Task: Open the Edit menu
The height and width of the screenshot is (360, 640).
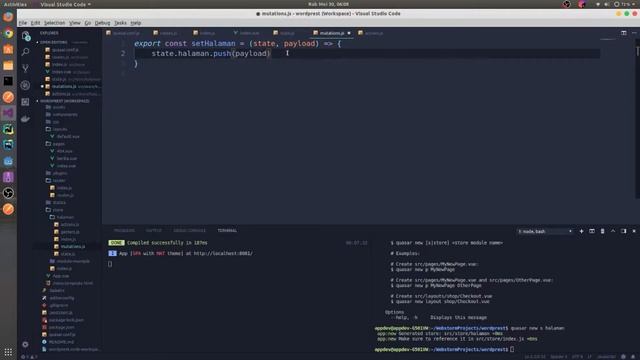Action: point(36,23)
